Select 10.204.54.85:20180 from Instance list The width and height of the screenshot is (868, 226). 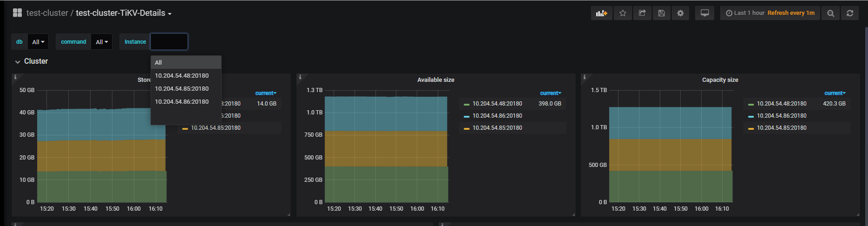tap(182, 89)
